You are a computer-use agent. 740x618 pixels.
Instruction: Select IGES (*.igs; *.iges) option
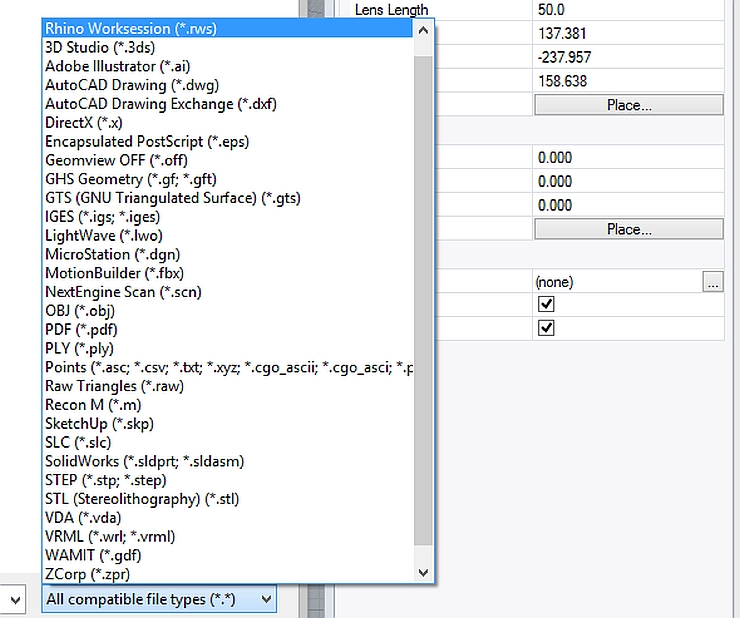coord(227,217)
